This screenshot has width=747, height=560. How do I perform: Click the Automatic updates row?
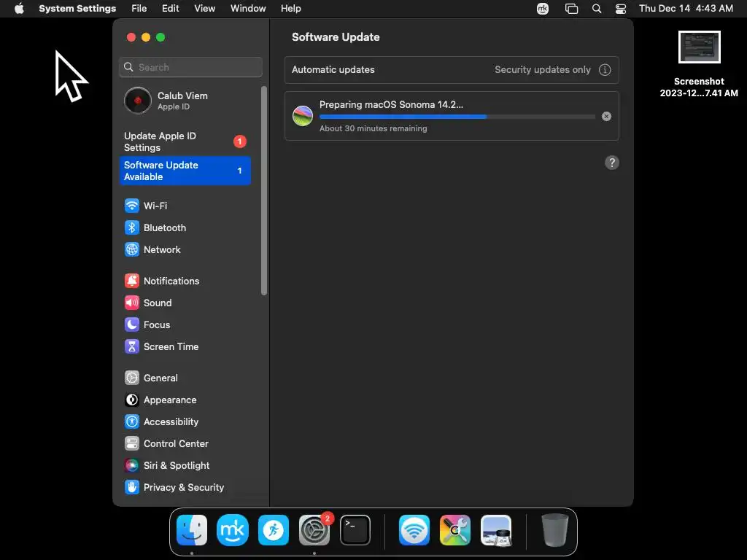coord(452,70)
